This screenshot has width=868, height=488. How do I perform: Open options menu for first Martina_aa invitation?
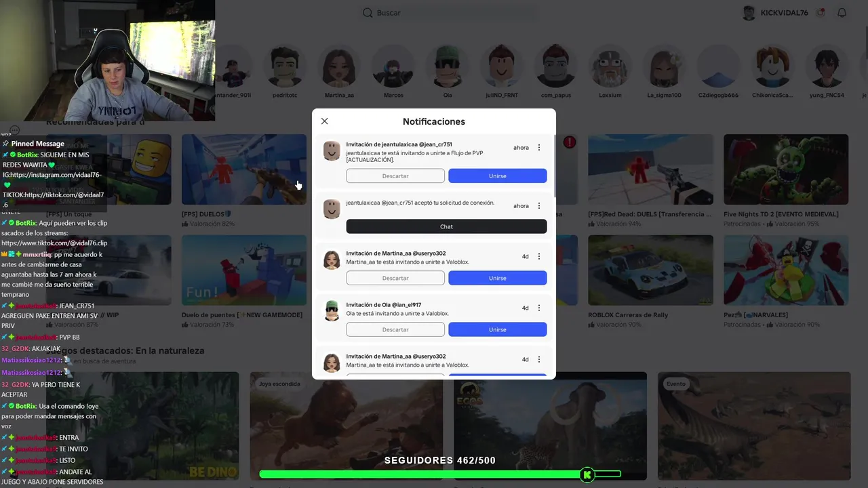539,257
